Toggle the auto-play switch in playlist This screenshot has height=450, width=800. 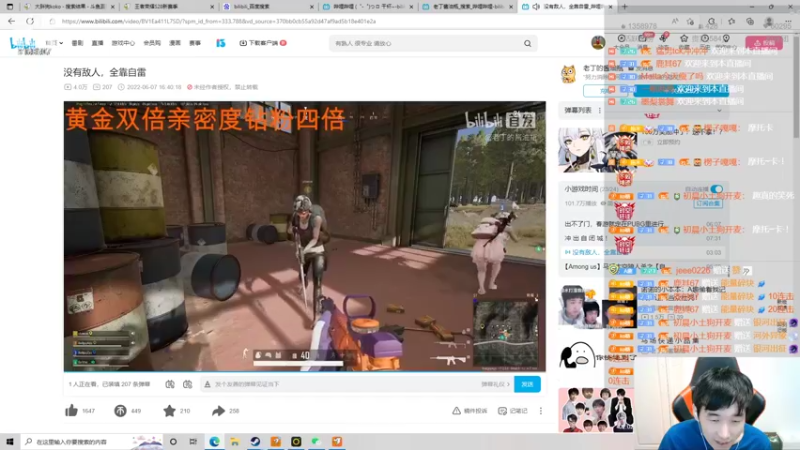(716, 189)
